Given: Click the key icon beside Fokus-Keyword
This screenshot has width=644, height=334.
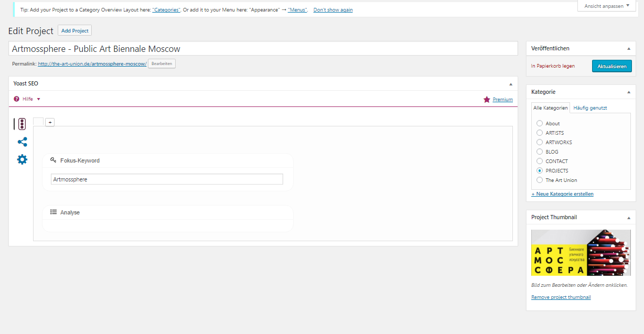Looking at the screenshot, I should 53,160.
